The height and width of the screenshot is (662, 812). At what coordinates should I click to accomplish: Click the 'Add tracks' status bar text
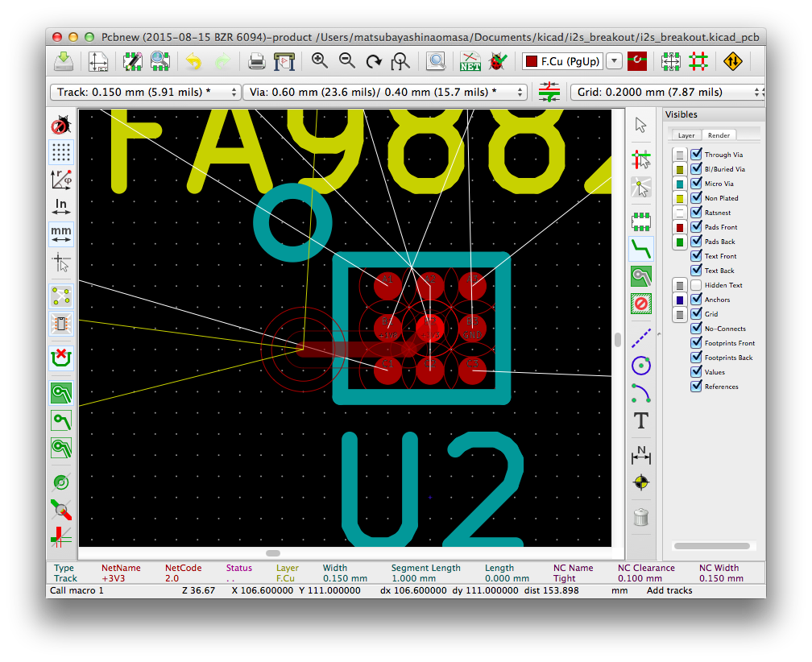669,590
